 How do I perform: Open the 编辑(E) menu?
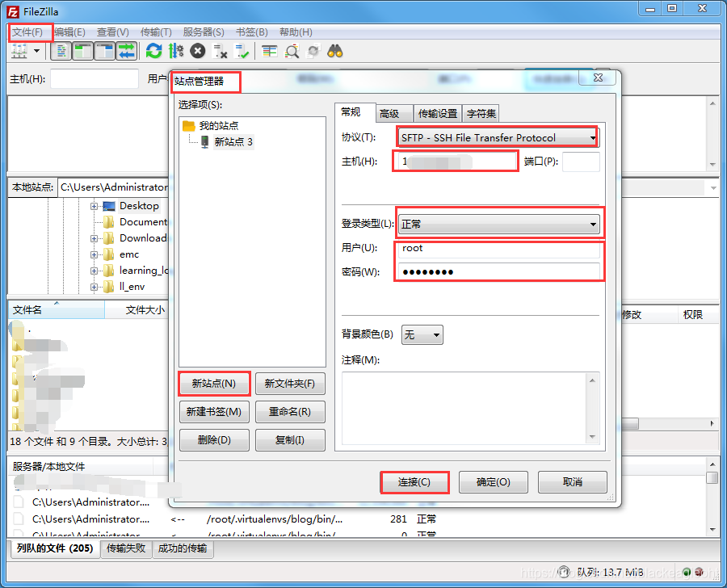tap(70, 32)
